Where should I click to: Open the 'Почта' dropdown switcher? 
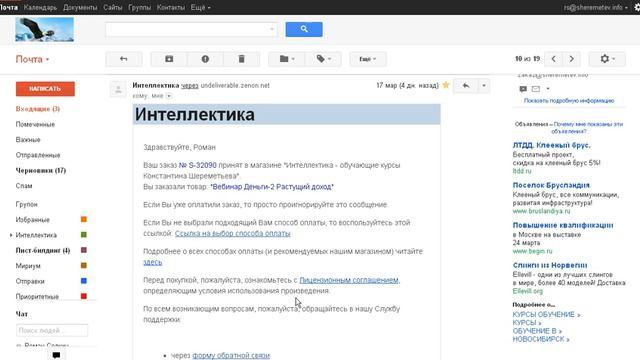click(32, 60)
